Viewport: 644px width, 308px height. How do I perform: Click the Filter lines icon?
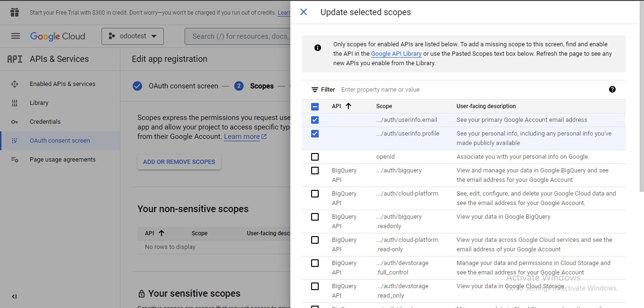pyautogui.click(x=315, y=90)
